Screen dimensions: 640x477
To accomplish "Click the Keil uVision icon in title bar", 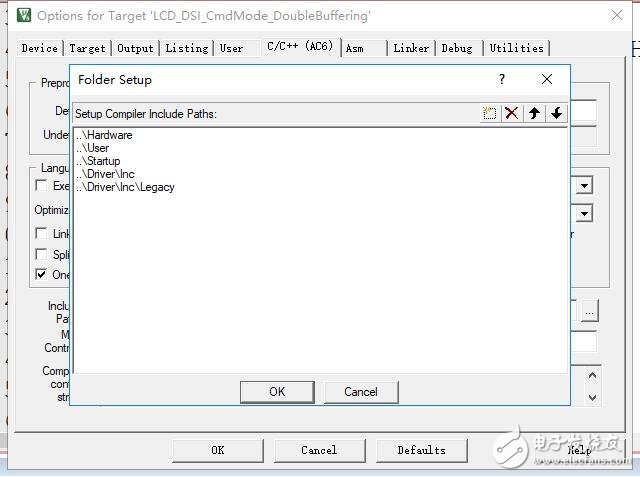I will click(24, 15).
